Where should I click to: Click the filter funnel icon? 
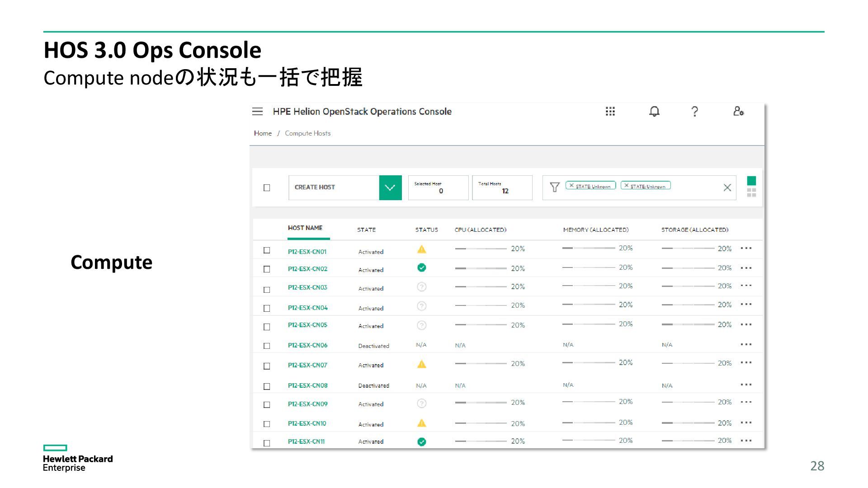[555, 187]
